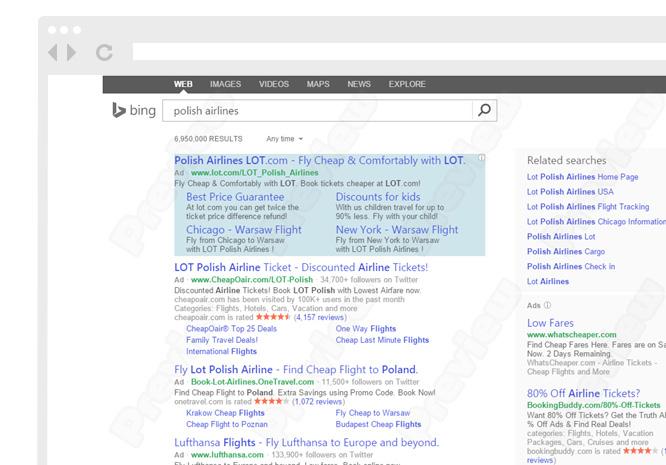Screen dimensions: 666x465
Task: Open Discounts for kids sitelink
Action: pos(378,197)
